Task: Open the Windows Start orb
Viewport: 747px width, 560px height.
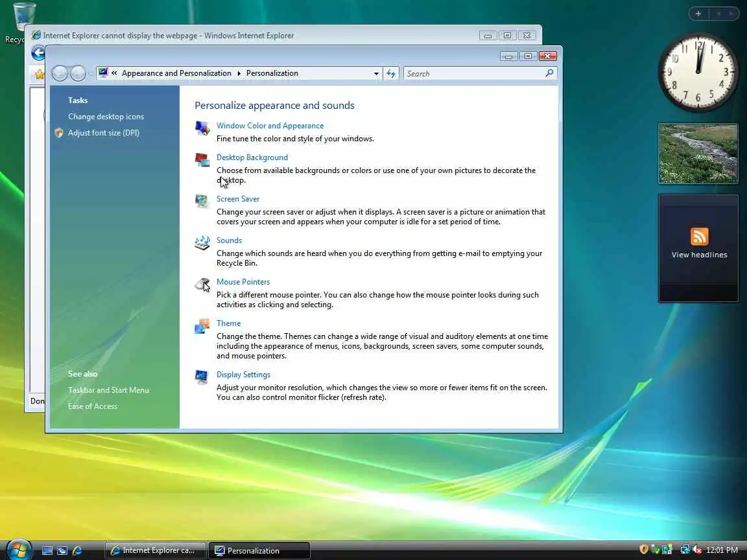Action: point(19,550)
